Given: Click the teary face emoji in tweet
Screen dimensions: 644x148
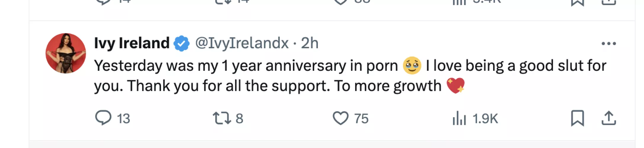Looking at the screenshot, I should point(412,65).
